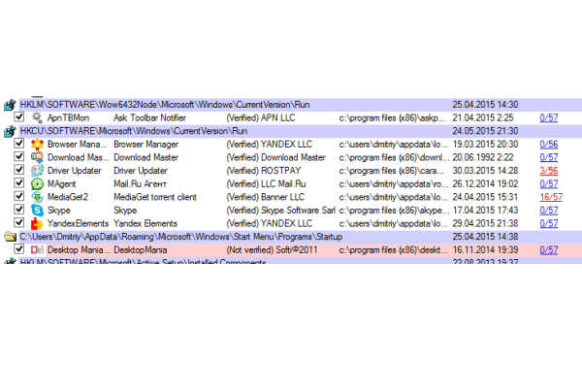Click the Browser Manager flower icon
Screen dimensions: 582x392
tap(37, 144)
